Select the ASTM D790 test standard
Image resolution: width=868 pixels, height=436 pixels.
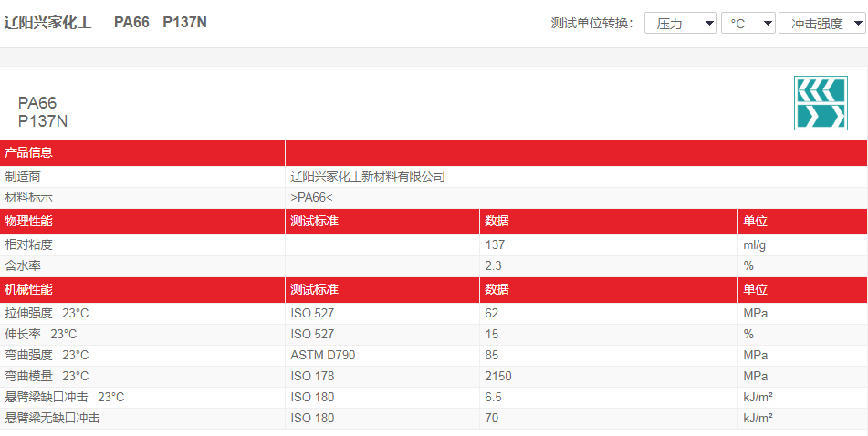[323, 355]
